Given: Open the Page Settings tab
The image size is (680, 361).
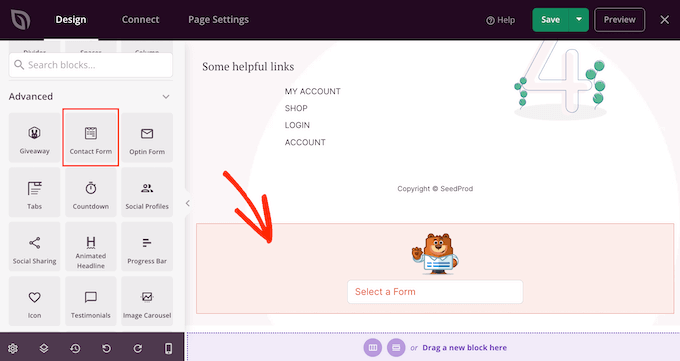Looking at the screenshot, I should point(219,20).
